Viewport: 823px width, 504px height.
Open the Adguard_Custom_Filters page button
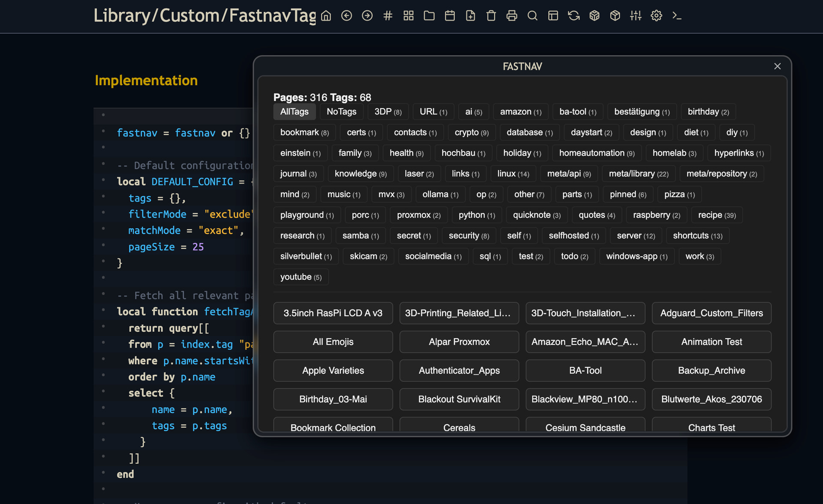711,313
